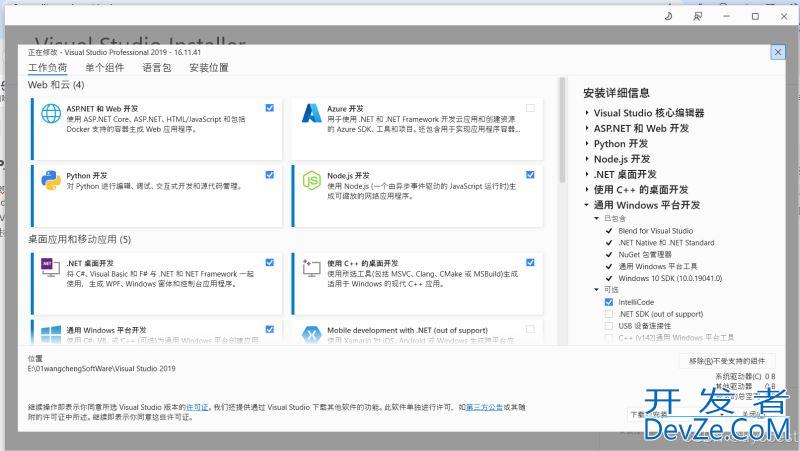This screenshot has width=800, height=451.
Task: Click the Python logo icon
Action: coord(51,180)
